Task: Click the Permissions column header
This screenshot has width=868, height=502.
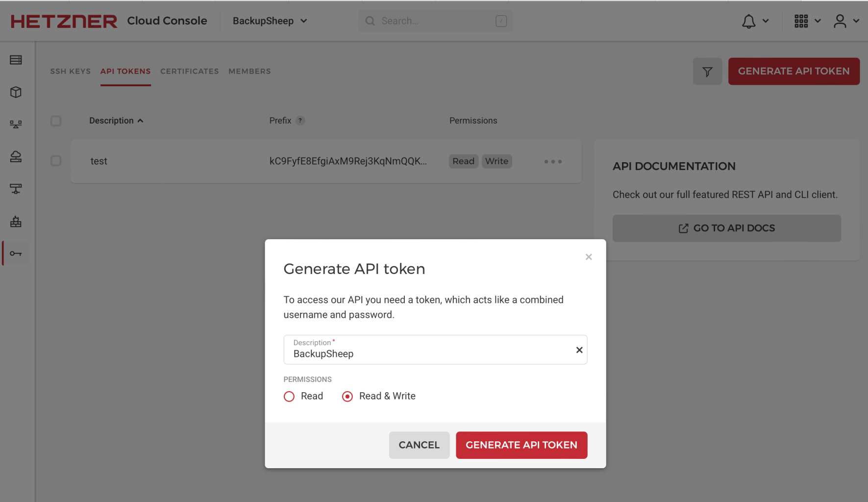Action: point(473,121)
